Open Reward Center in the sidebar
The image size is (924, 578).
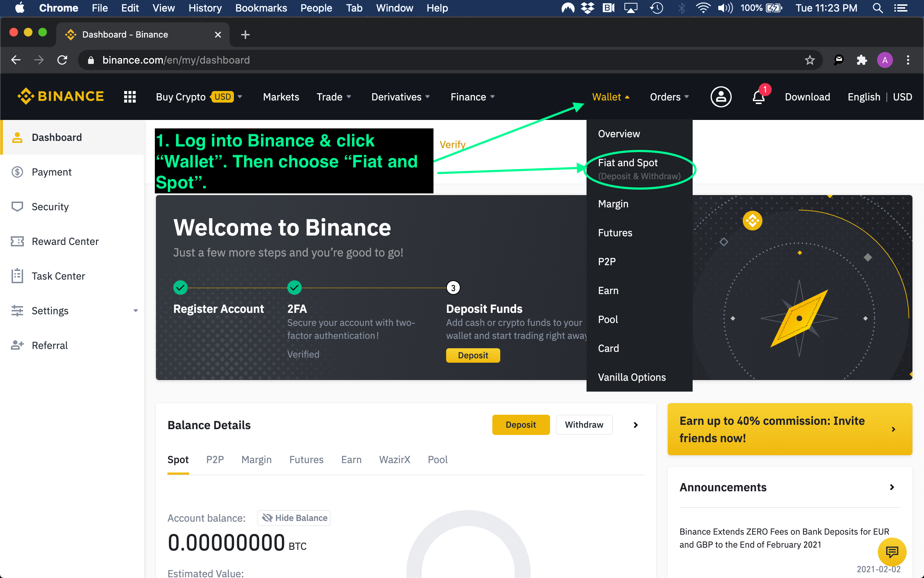[x=73, y=242]
